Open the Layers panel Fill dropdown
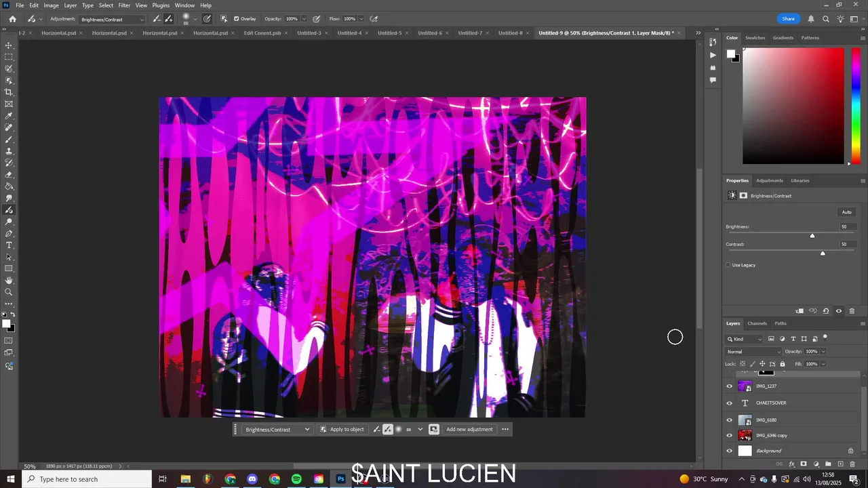 tap(823, 364)
